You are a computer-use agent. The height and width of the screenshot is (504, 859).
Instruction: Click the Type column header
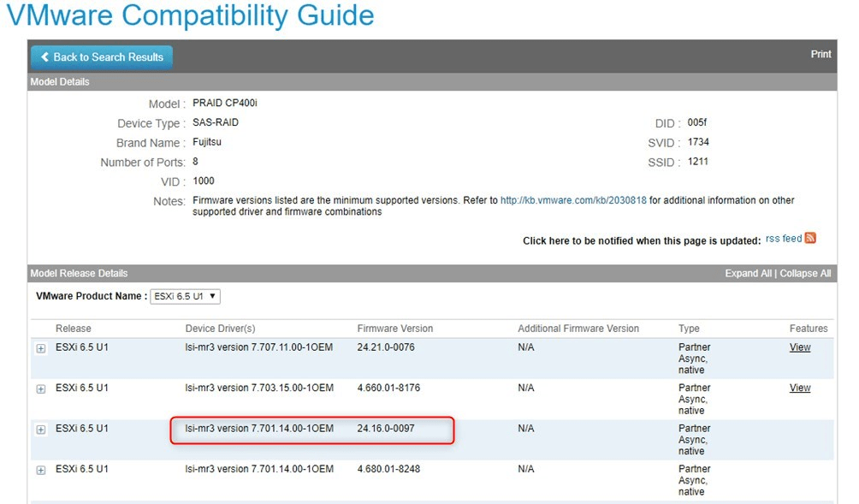tap(689, 329)
